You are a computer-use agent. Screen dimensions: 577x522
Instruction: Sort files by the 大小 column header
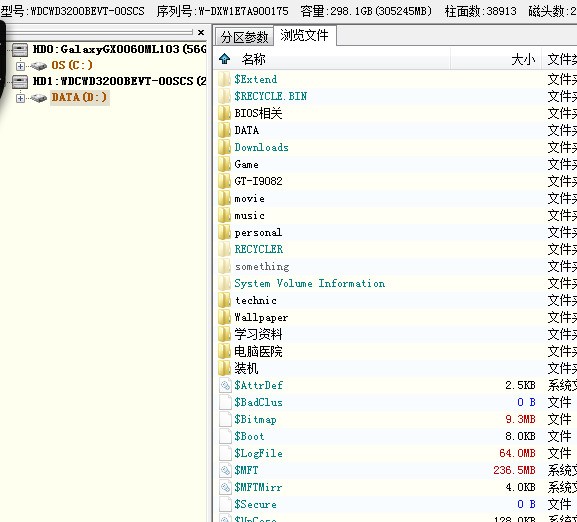point(523,59)
